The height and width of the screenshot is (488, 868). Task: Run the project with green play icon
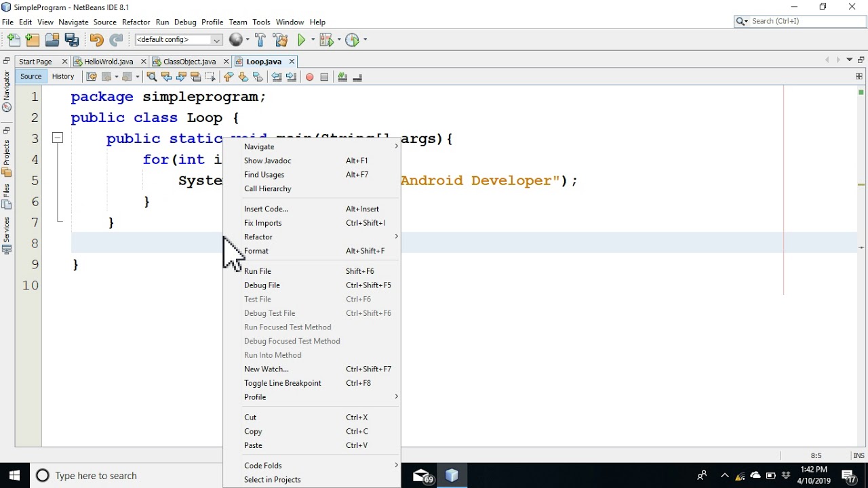tap(302, 40)
